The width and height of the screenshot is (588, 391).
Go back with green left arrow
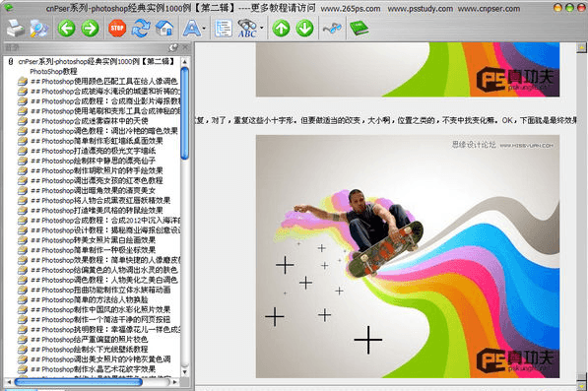coord(66,29)
